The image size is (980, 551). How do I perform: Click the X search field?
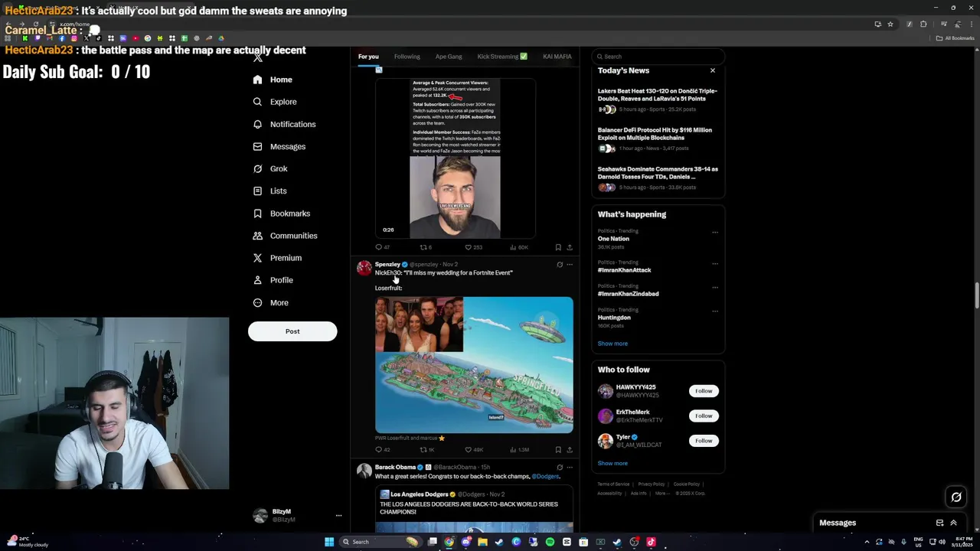pos(658,57)
